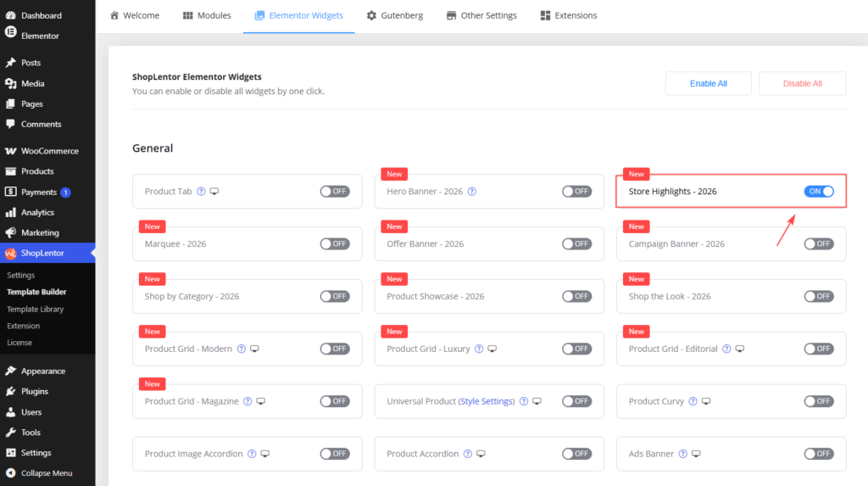Go to Other Settings tab
The height and width of the screenshot is (486, 868).
(481, 15)
